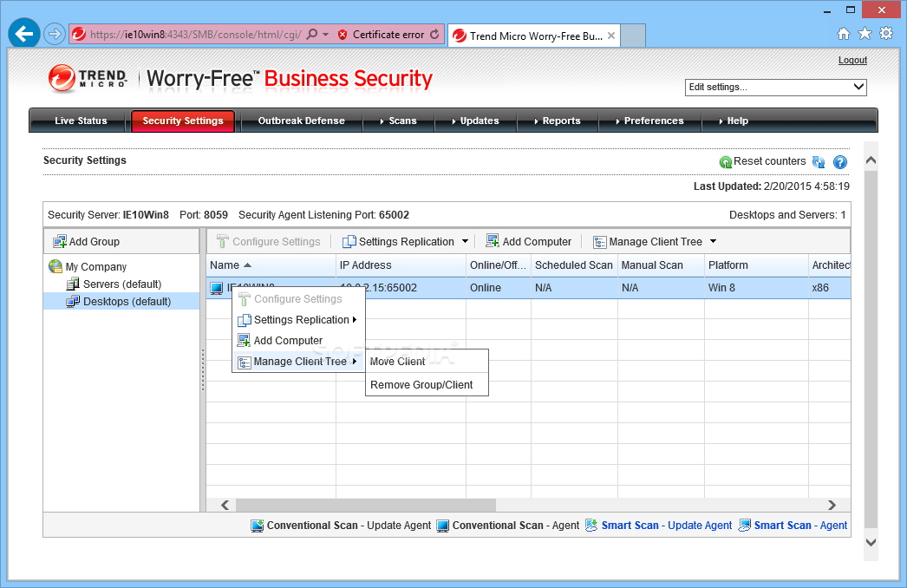
Task: Click the Smart Scan - Update Agent link
Action: (666, 525)
